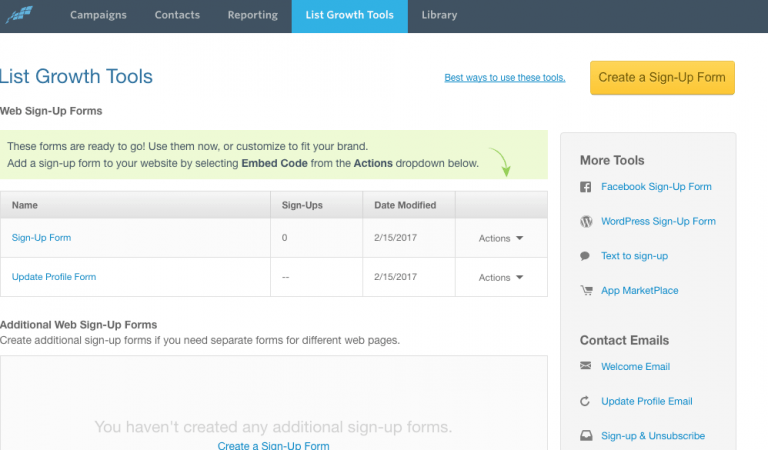Click the Sign-up & Unsubscribe inbox icon

click(x=585, y=436)
